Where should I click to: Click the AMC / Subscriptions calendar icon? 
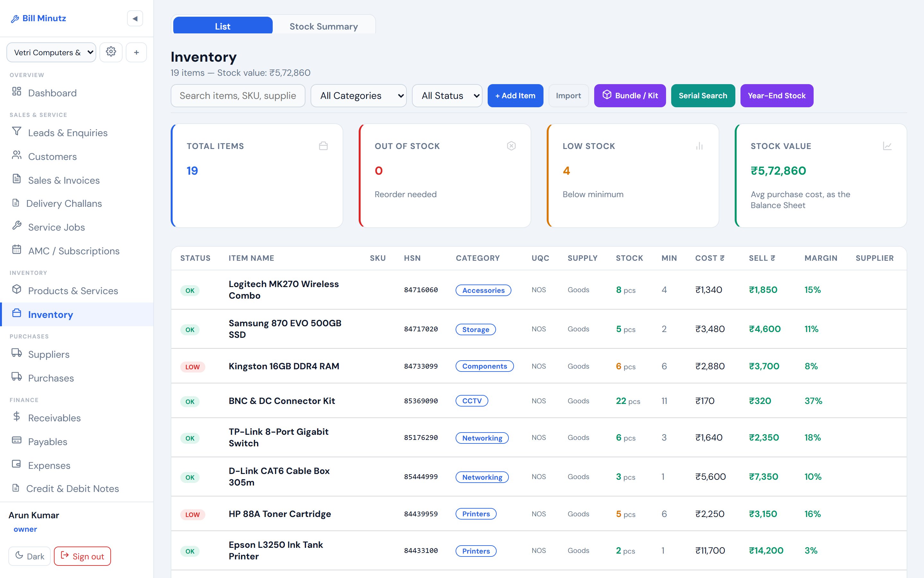pos(16,249)
